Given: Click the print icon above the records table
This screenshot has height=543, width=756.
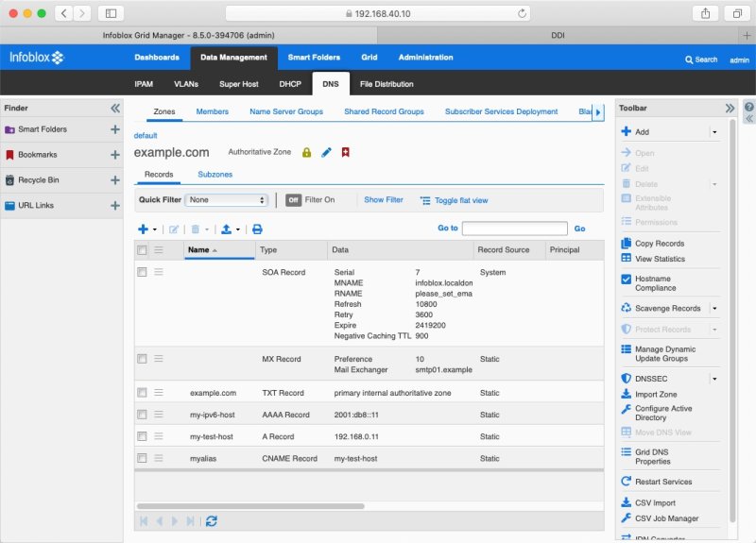Looking at the screenshot, I should [257, 229].
